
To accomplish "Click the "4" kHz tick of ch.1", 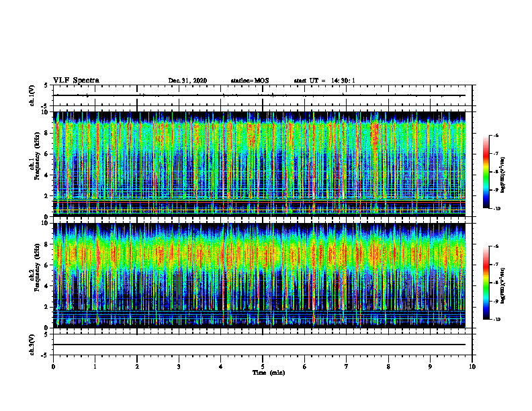I will [47, 175].
